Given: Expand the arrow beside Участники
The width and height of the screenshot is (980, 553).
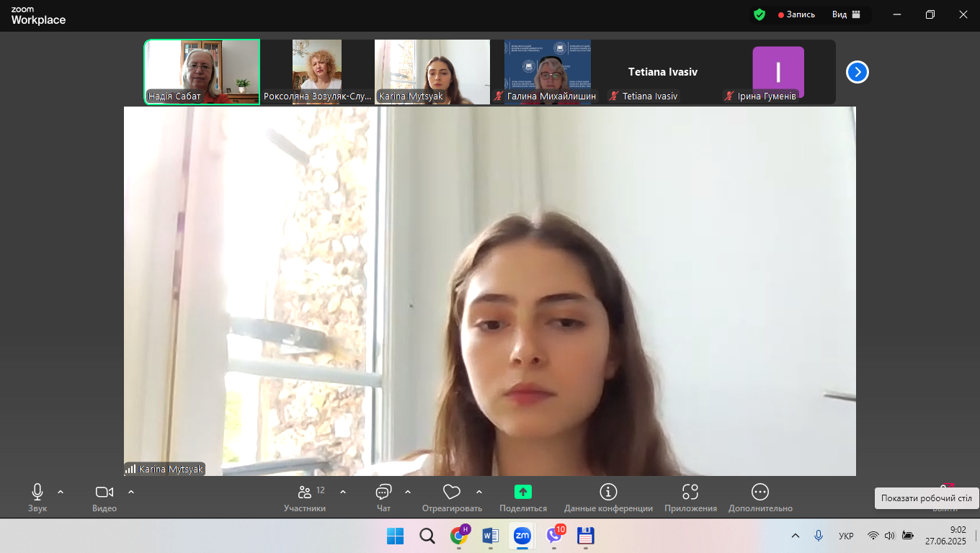Looking at the screenshot, I should tap(343, 492).
